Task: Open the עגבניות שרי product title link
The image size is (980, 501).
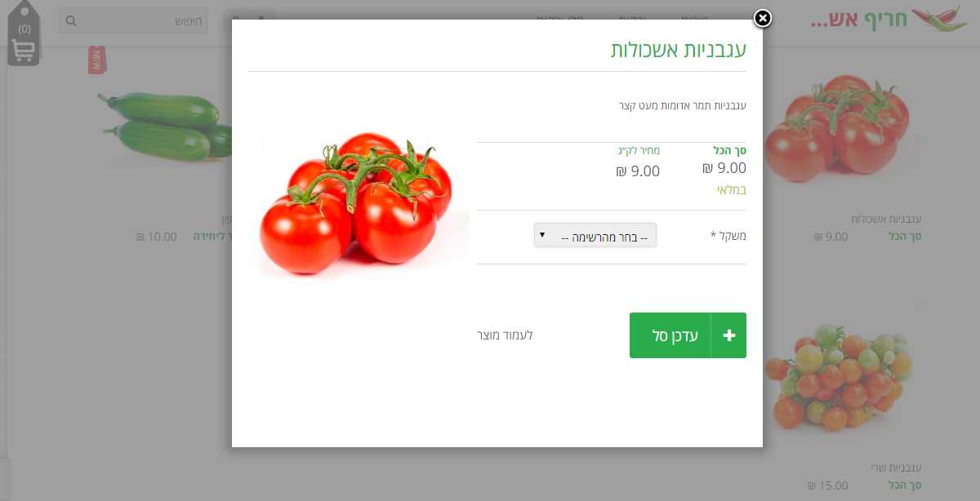Action: coord(896,468)
